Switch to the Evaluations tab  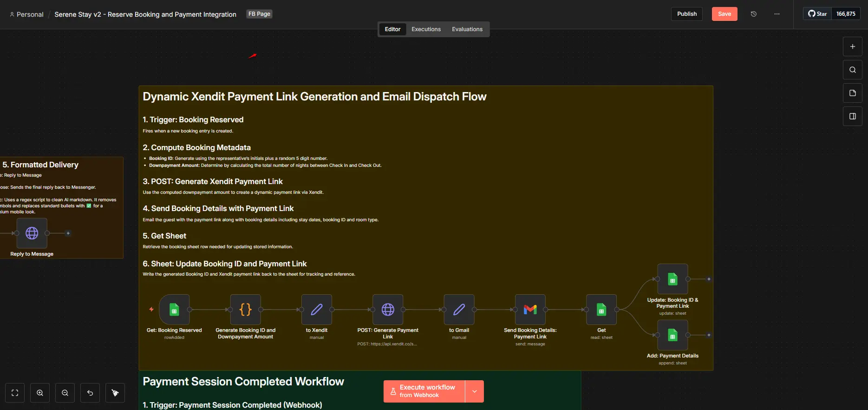tap(467, 29)
